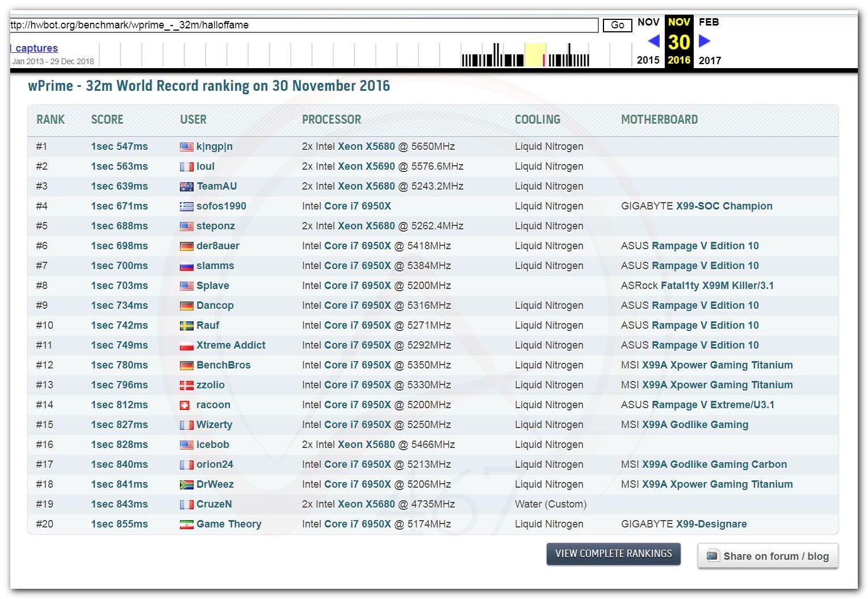Click the previous capture blue left arrow

pos(653,41)
